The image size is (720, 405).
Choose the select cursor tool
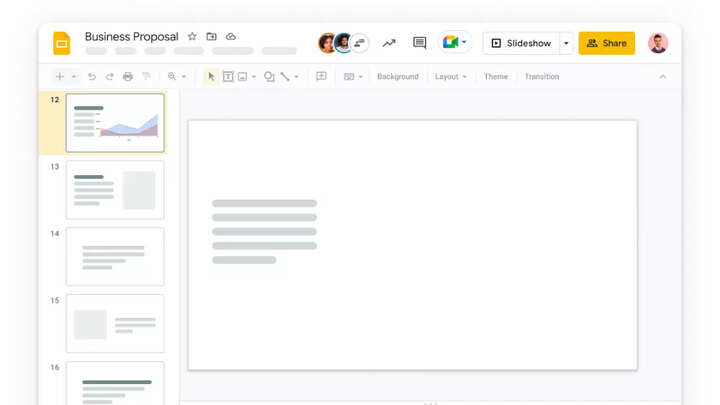(x=211, y=77)
